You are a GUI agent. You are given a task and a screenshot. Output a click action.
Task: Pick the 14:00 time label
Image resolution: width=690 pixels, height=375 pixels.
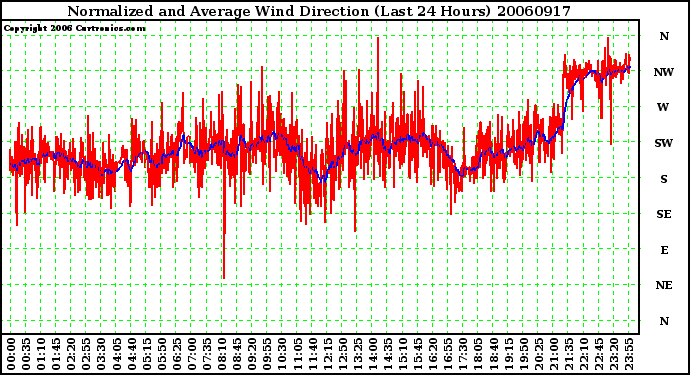pyautogui.click(x=372, y=354)
